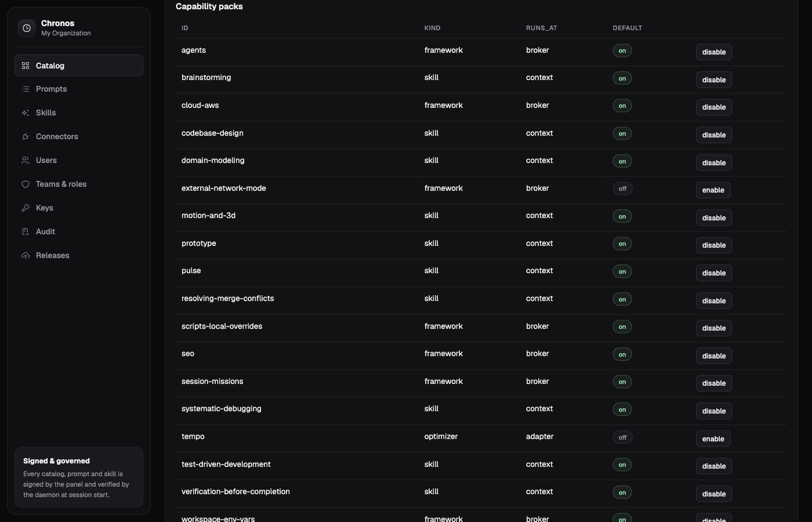Select the resolving-merge-conflicts ID text
Image resolution: width=812 pixels, height=522 pixels.
[227, 299]
